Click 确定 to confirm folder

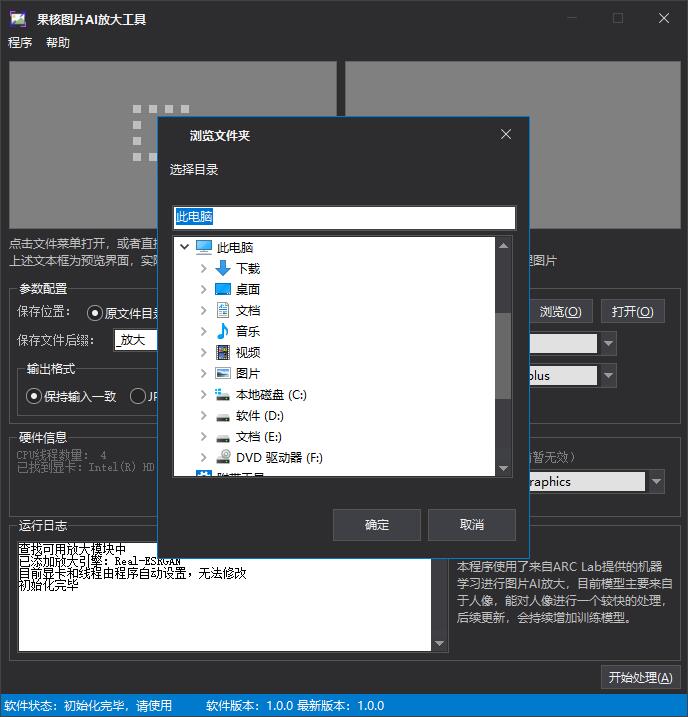coord(377,524)
